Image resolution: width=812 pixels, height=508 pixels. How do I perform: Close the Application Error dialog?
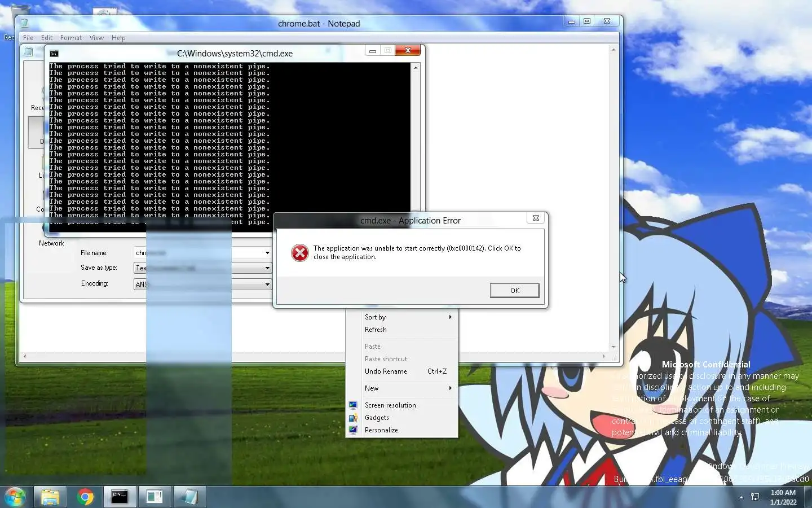click(x=536, y=218)
